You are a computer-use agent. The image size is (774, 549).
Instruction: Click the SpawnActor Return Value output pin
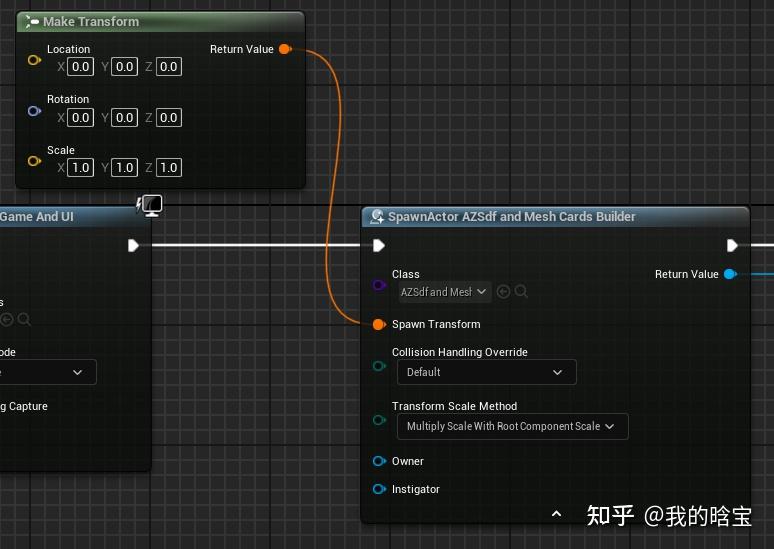[730, 274]
